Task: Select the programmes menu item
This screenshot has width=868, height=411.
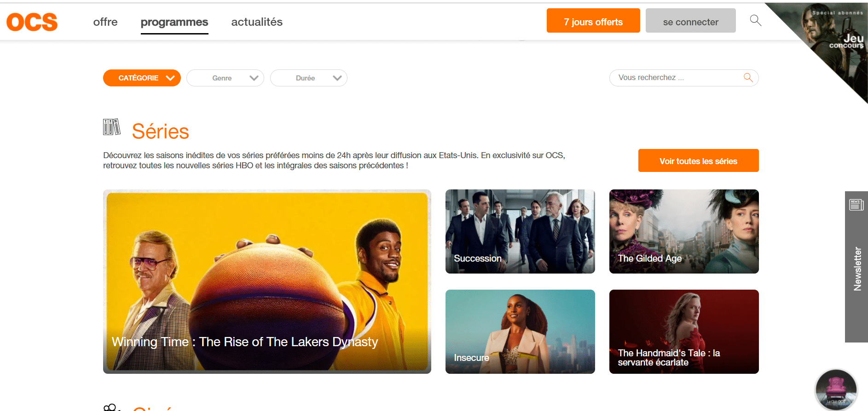Action: tap(174, 22)
